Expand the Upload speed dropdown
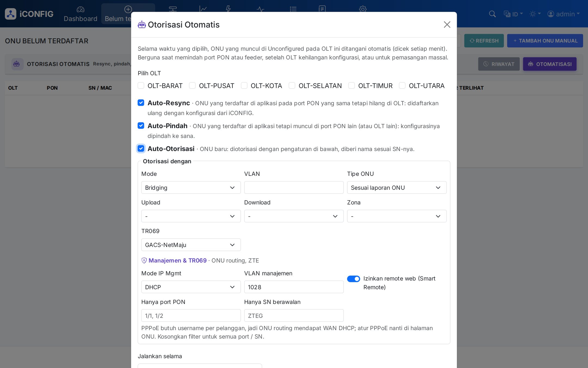Image resolution: width=588 pixels, height=368 pixels. pyautogui.click(x=191, y=216)
